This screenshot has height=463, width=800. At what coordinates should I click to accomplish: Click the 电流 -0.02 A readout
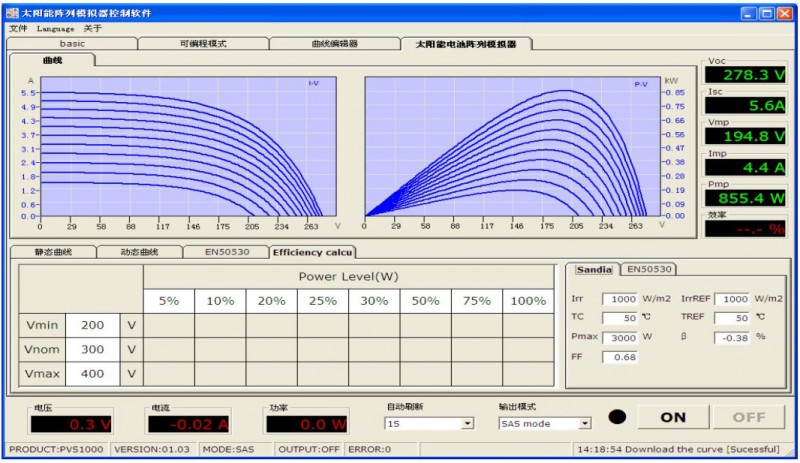[x=189, y=424]
